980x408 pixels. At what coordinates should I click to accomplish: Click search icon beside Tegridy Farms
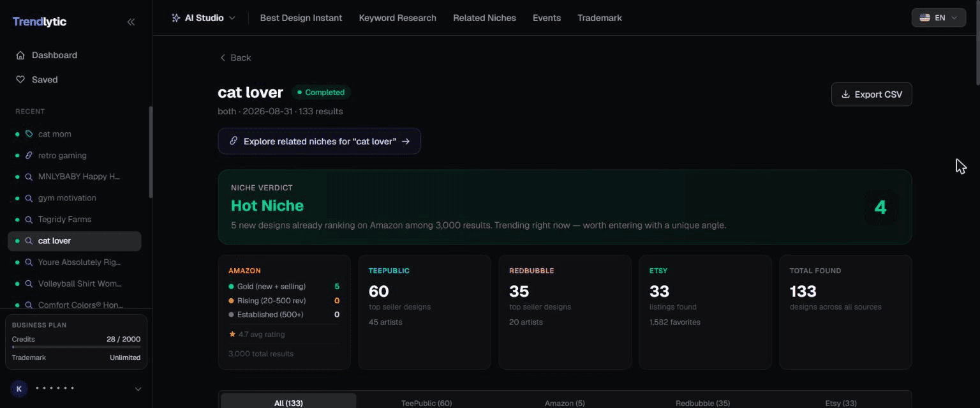[29, 219]
